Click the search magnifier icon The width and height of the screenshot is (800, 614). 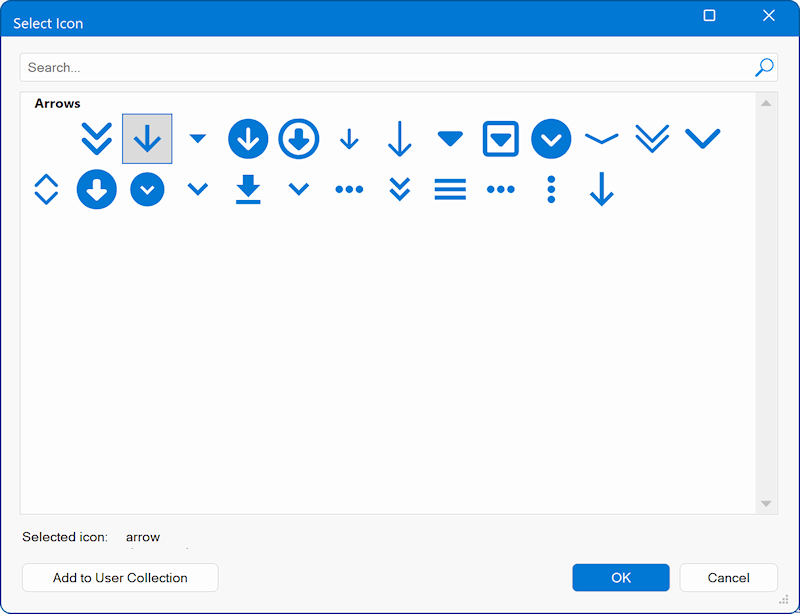(x=764, y=67)
